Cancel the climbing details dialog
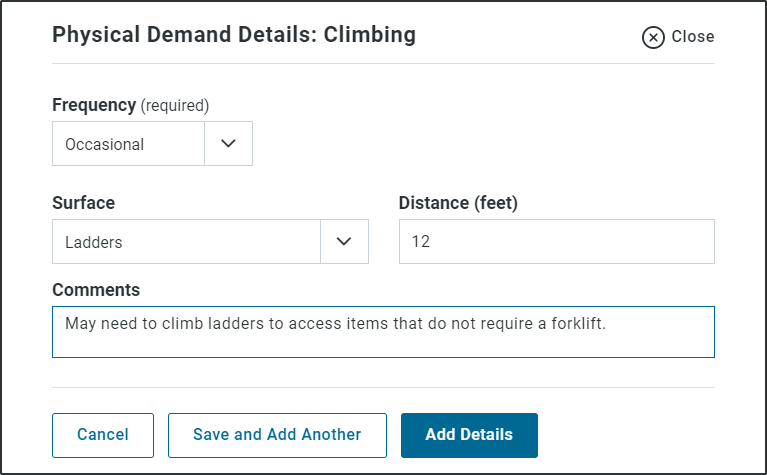 point(103,435)
